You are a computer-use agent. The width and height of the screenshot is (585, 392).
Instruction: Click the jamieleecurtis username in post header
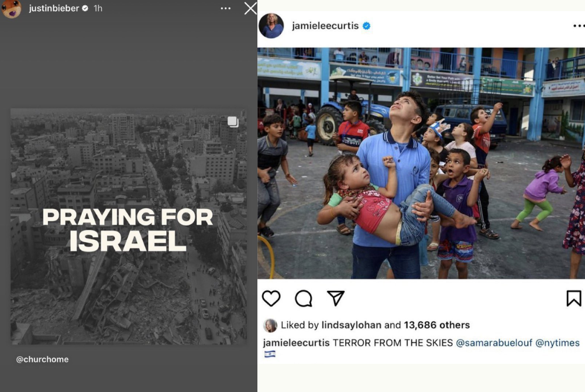click(x=325, y=26)
